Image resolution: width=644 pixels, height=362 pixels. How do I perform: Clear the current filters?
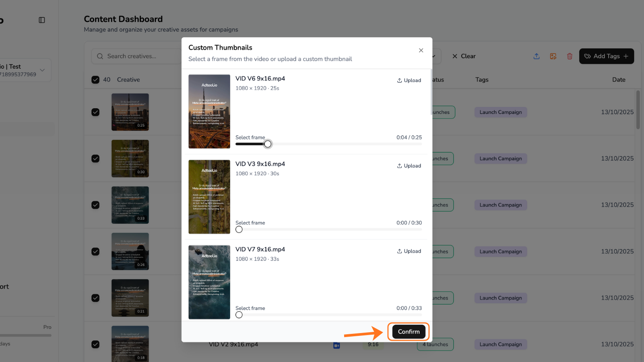click(464, 56)
